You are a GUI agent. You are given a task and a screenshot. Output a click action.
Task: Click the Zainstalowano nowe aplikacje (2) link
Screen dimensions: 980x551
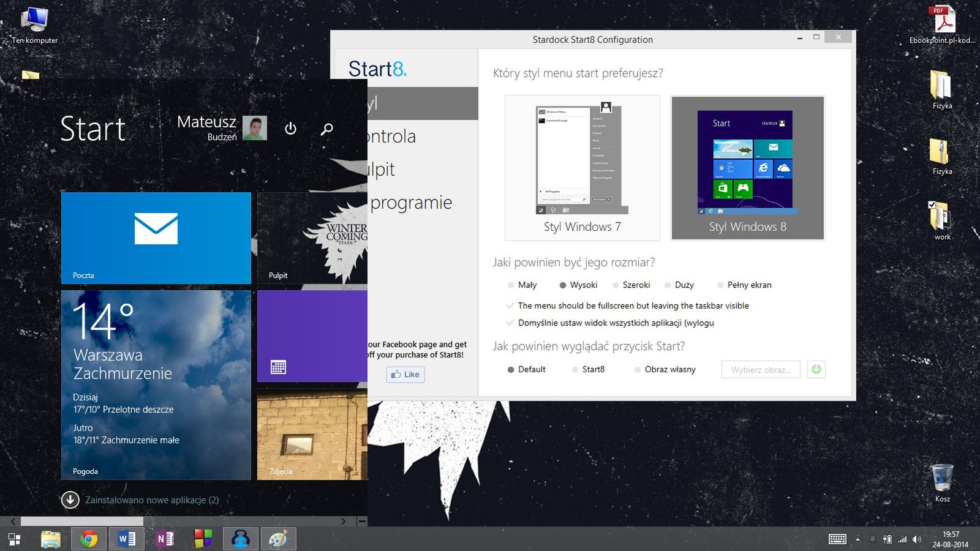pyautogui.click(x=152, y=500)
